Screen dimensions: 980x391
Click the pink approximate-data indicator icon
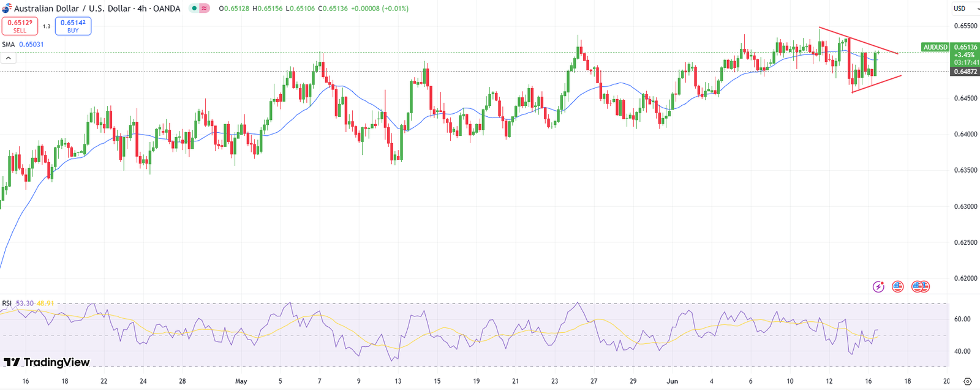(204, 9)
